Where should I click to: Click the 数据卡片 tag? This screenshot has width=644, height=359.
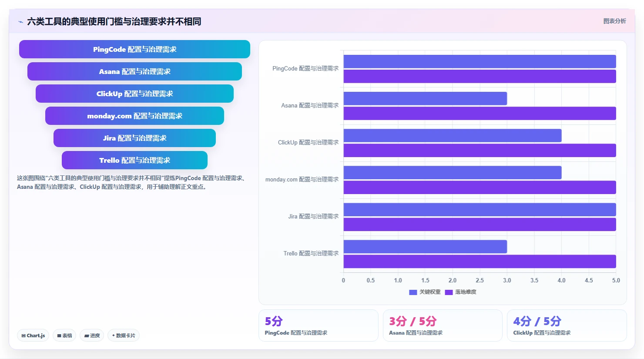click(124, 336)
